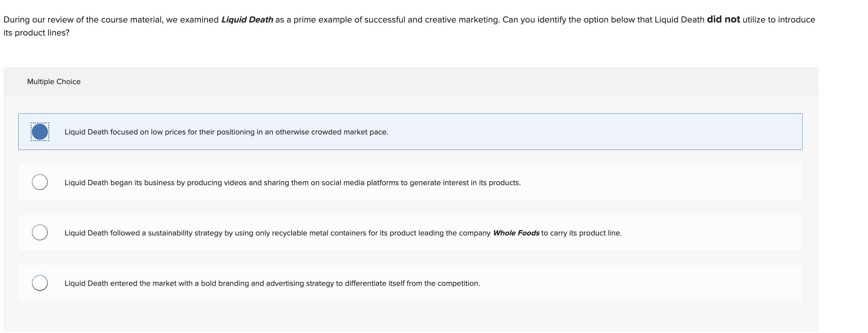Screen dimensions: 868x333
Task: Click the 'Multiple Choice' heading label
Action: [54, 82]
